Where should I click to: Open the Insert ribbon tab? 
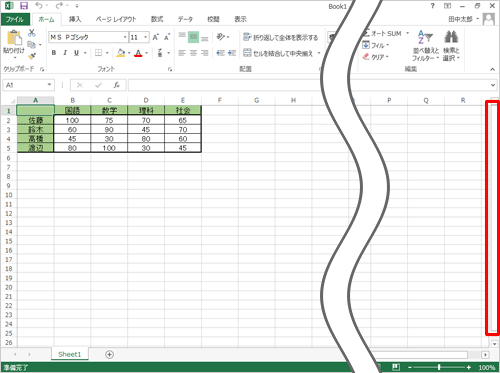pyautogui.click(x=75, y=19)
